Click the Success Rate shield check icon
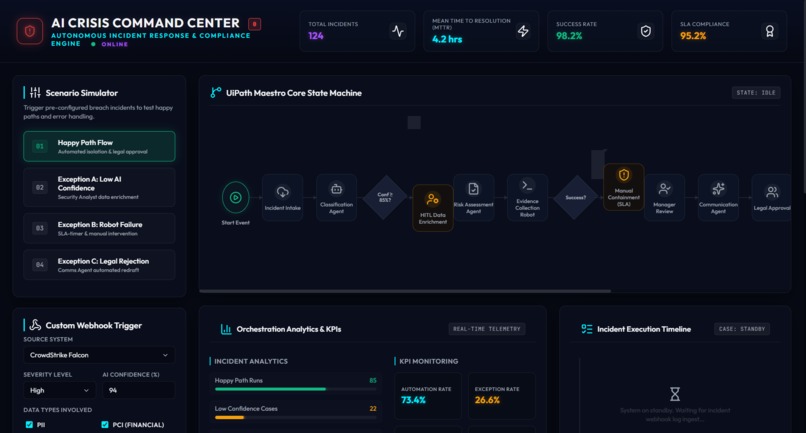 tap(646, 31)
